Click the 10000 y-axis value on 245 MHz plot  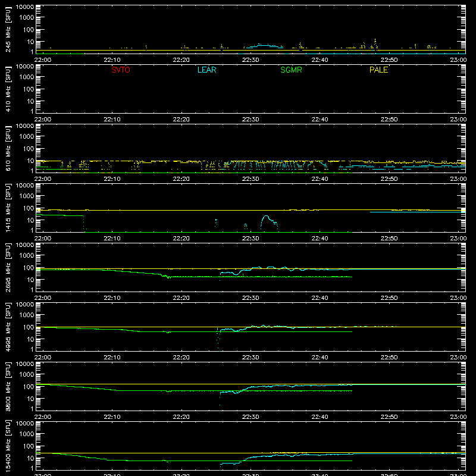[25, 7]
